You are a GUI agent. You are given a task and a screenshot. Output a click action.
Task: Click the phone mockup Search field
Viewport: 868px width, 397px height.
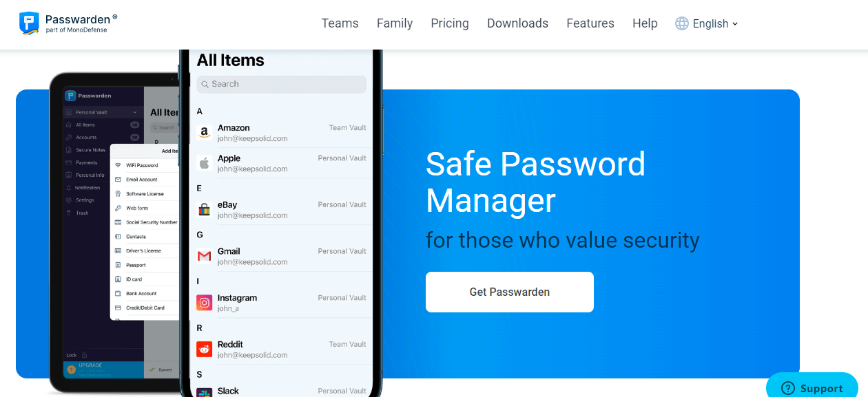[x=282, y=84]
